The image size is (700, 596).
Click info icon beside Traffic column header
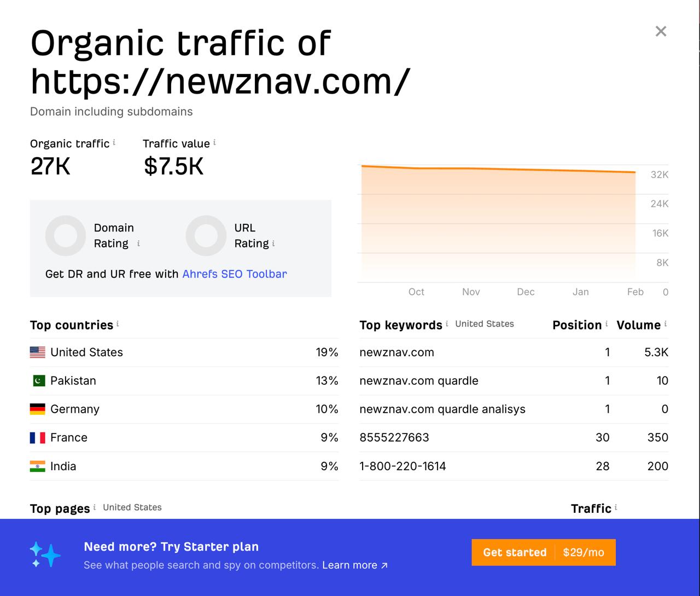coord(616,507)
